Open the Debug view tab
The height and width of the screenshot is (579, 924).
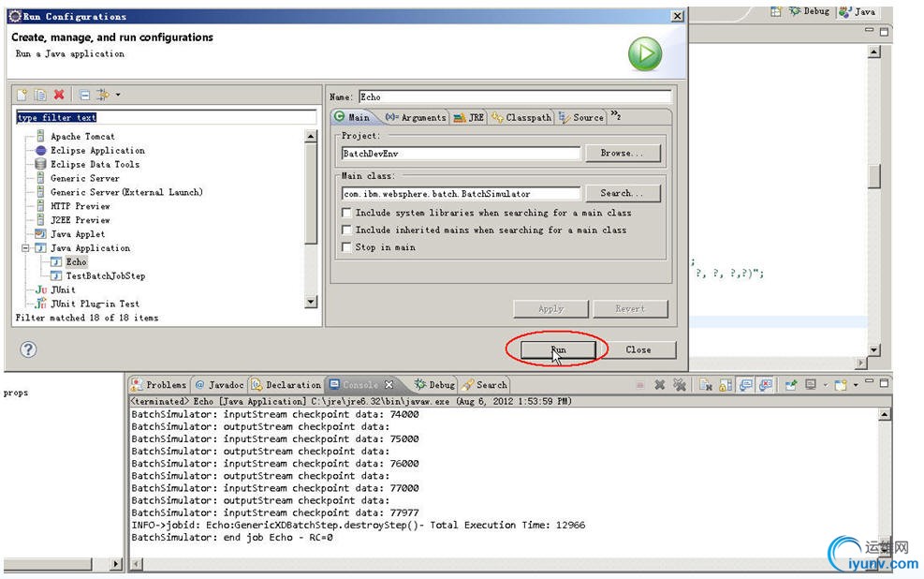tap(435, 385)
